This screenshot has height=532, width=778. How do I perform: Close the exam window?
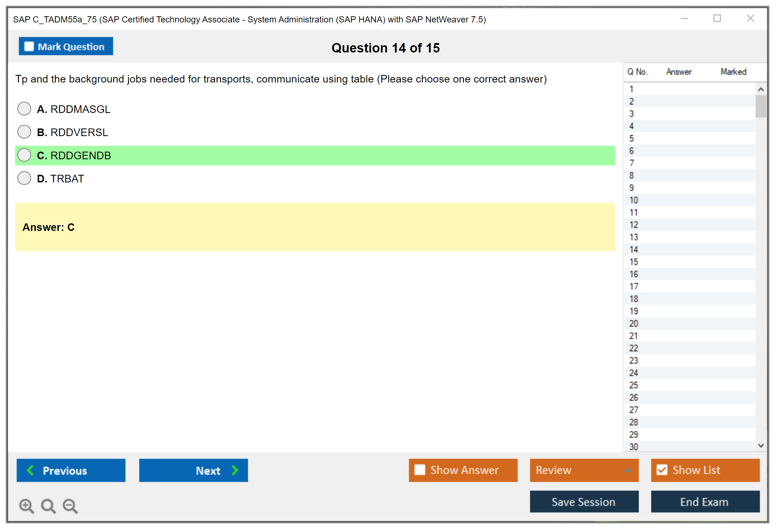coord(750,18)
